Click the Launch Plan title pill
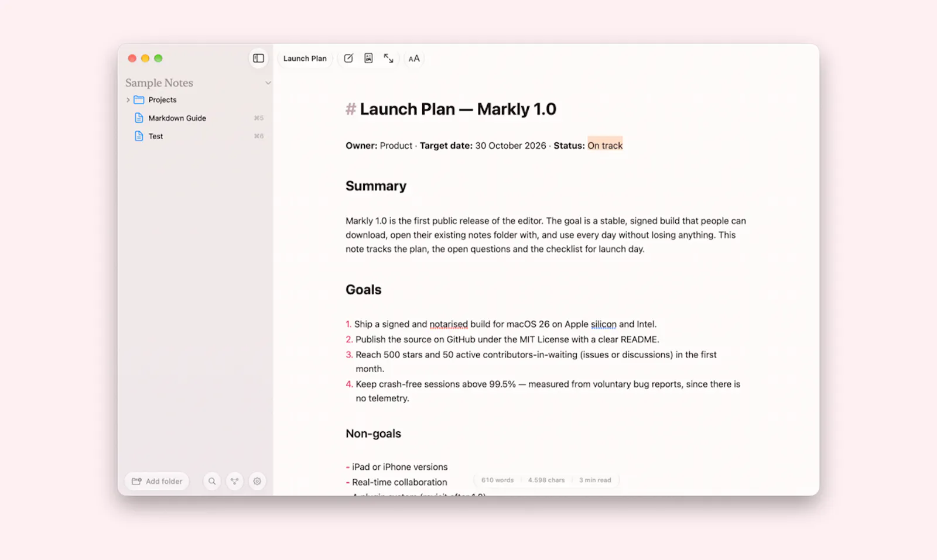Viewport: 937px width, 560px height. [x=305, y=59]
